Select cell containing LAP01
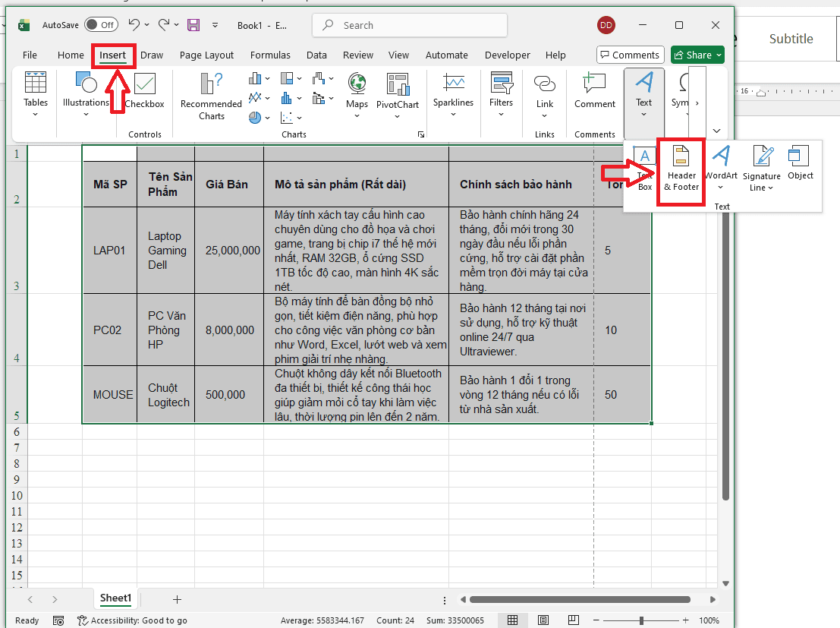The height and width of the screenshot is (628, 840). pos(110,251)
